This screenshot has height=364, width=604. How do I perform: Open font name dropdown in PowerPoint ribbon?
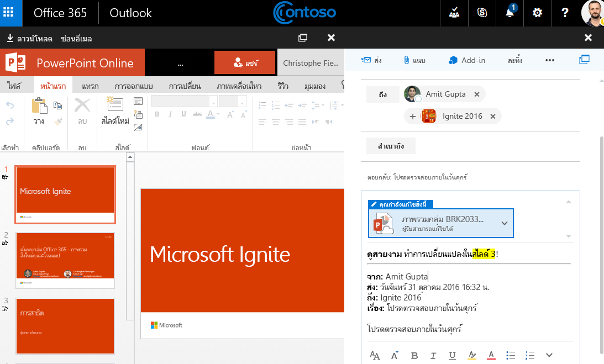[x=213, y=102]
